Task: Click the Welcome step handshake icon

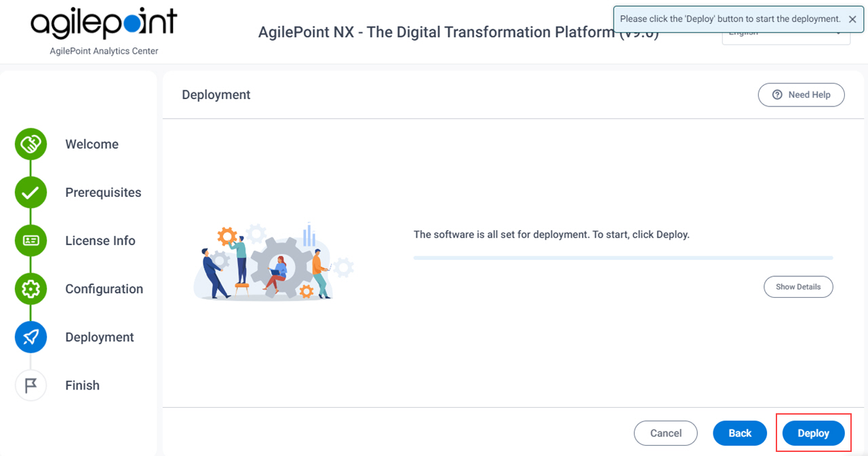Action: click(31, 145)
